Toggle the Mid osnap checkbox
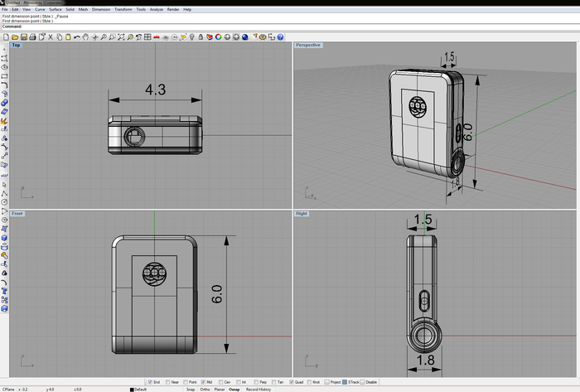580x392 pixels. point(204,382)
